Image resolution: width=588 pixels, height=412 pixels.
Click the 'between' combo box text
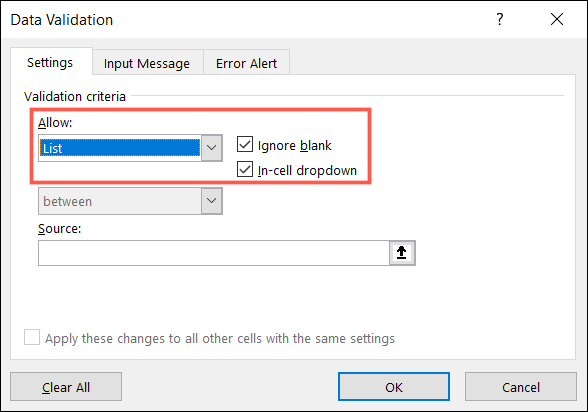click(x=68, y=201)
